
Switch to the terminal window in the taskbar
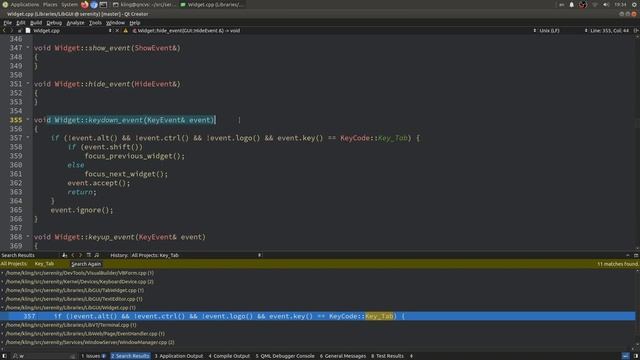pyautogui.click(x=144, y=4)
